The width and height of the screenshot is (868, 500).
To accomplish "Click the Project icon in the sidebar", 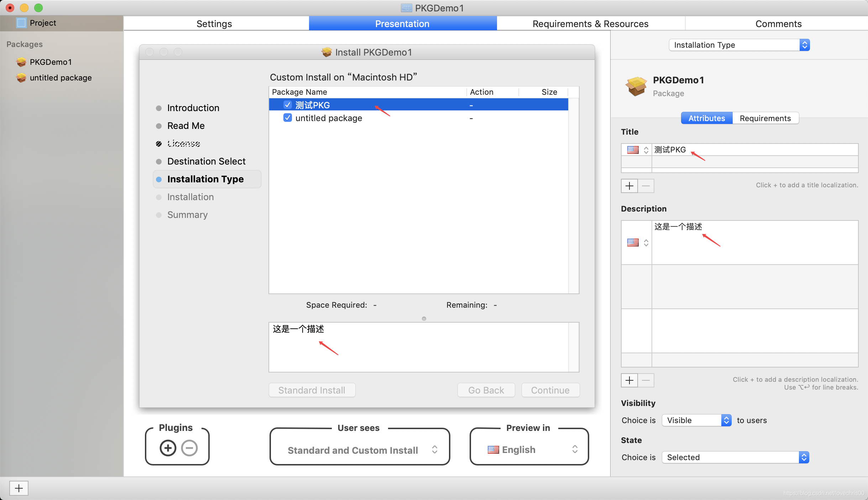I will click(x=21, y=23).
